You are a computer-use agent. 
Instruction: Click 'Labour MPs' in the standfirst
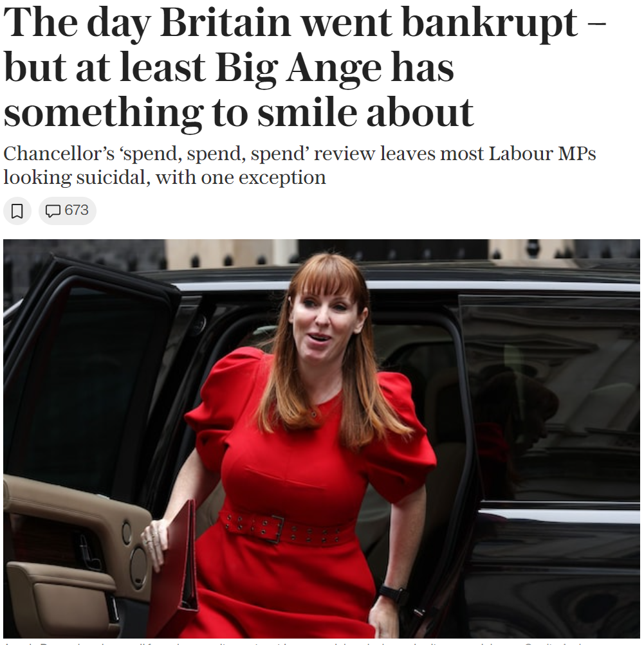(x=542, y=154)
